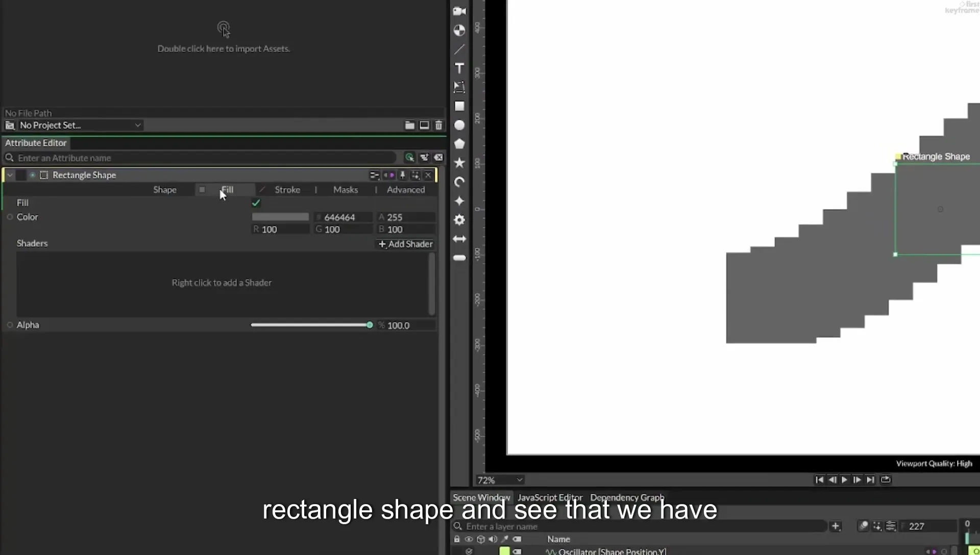Screen dimensions: 980x555
Task: Select the Rectangle shape tool
Action: [x=459, y=106]
